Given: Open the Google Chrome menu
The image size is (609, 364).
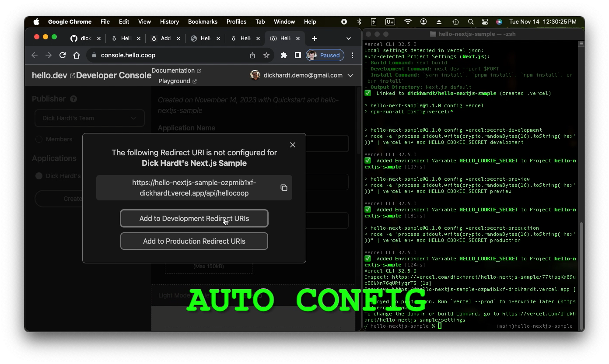Looking at the screenshot, I should point(70,21).
